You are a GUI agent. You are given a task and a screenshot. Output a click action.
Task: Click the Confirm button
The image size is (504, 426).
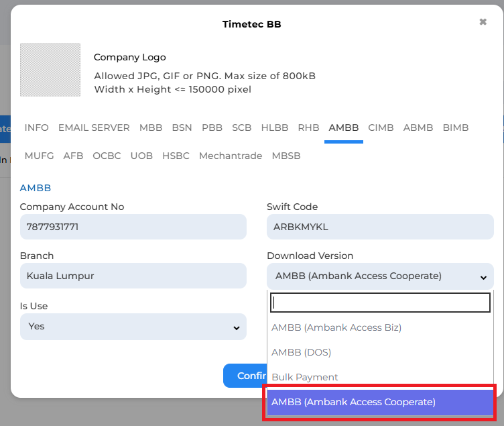(x=245, y=376)
